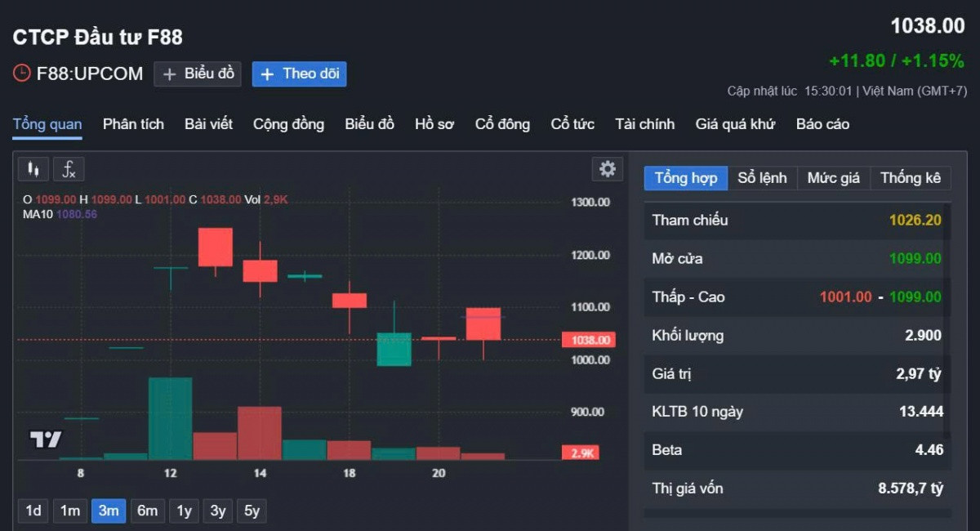Image resolution: width=980 pixels, height=531 pixels.
Task: Click the MA10 indicator legend
Action: coord(60,214)
